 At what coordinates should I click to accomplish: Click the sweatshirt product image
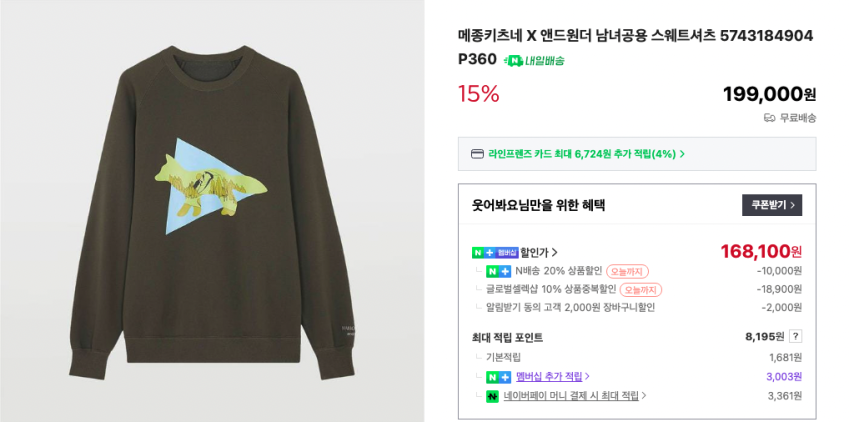(x=212, y=210)
